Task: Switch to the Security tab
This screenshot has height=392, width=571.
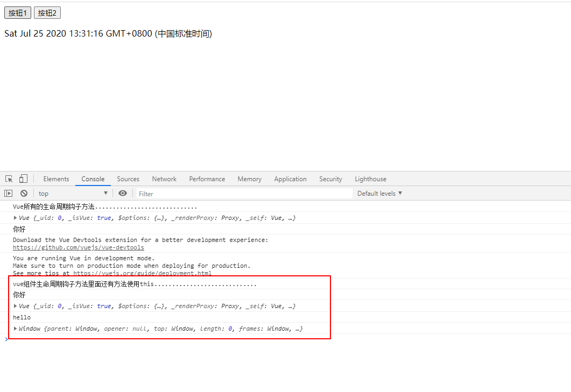Action: [330, 179]
